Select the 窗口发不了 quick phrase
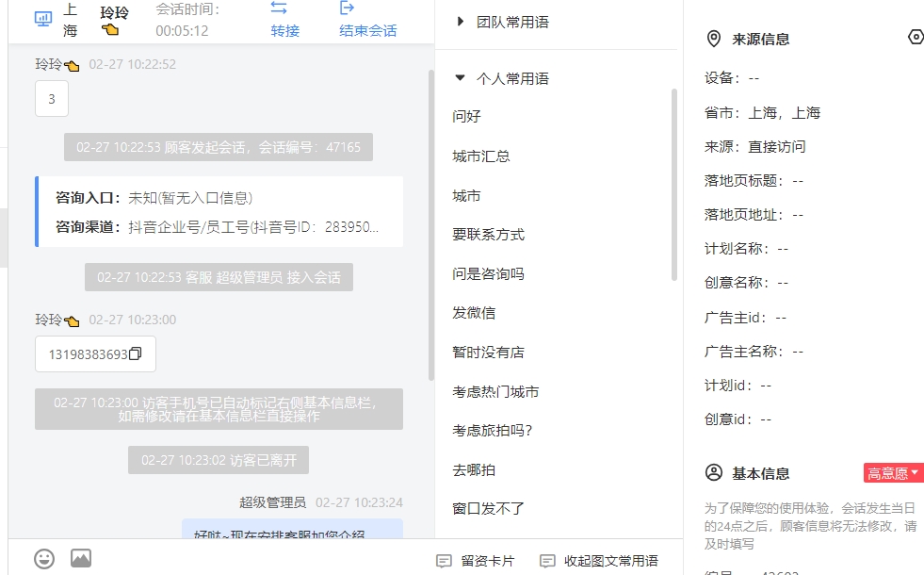The height and width of the screenshot is (575, 924). [x=489, y=508]
